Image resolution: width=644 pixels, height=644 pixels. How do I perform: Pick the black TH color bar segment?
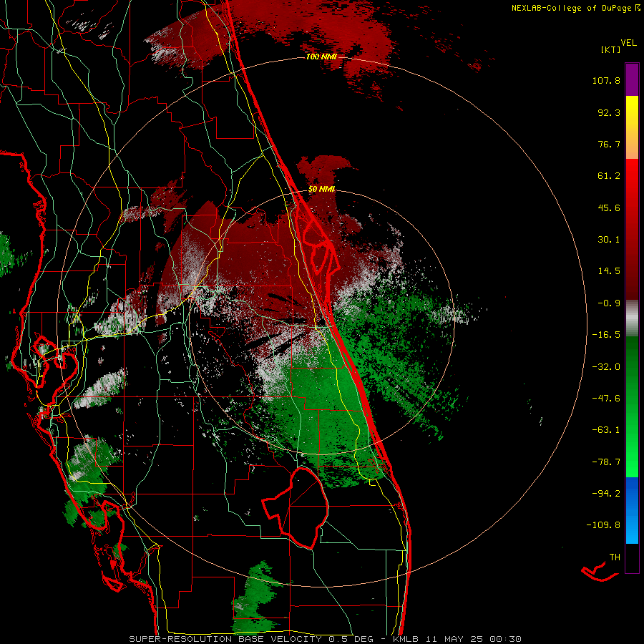coord(632,558)
